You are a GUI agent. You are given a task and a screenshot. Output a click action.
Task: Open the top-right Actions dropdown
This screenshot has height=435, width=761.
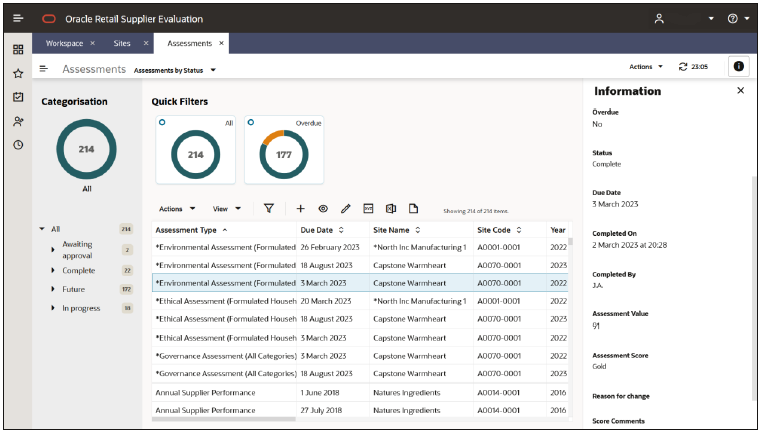point(645,67)
